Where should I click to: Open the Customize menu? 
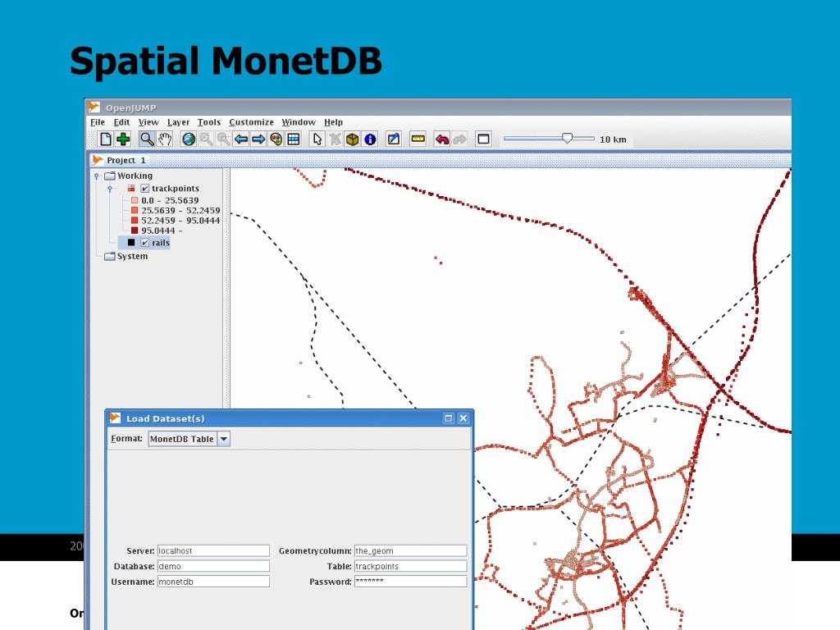tap(251, 122)
